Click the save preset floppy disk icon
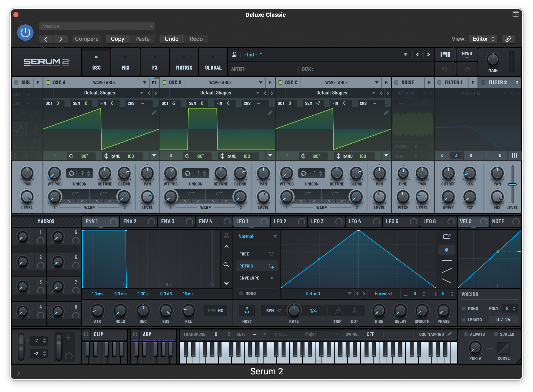 [234, 54]
